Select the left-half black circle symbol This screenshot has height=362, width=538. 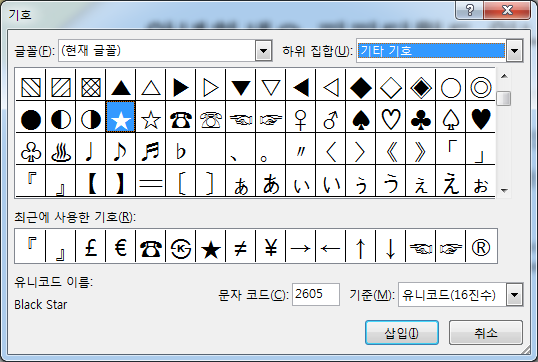pos(61,119)
